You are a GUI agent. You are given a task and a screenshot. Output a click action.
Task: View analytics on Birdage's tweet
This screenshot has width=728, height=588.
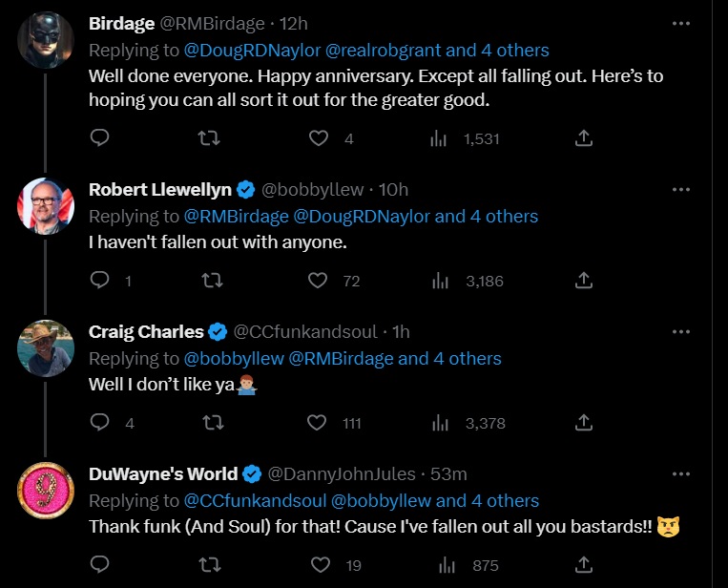[440, 138]
